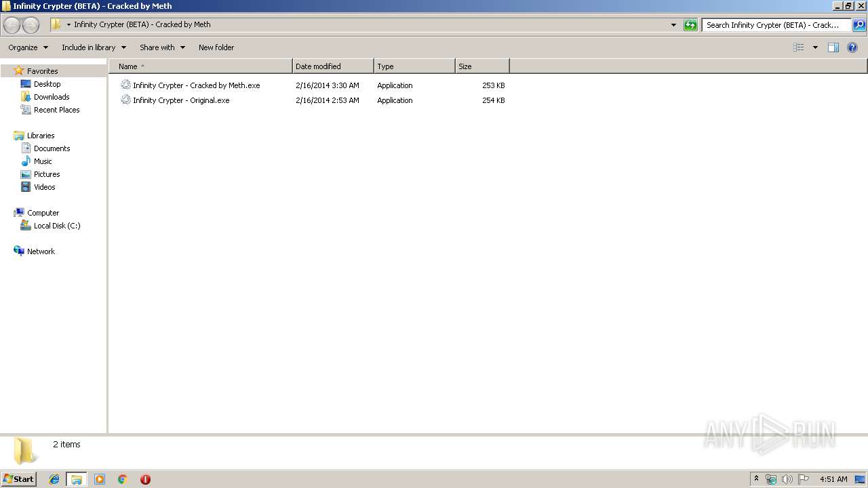Image resolution: width=868 pixels, height=488 pixels.
Task: Open Local Disk (C:)
Action: pyautogui.click(x=57, y=226)
